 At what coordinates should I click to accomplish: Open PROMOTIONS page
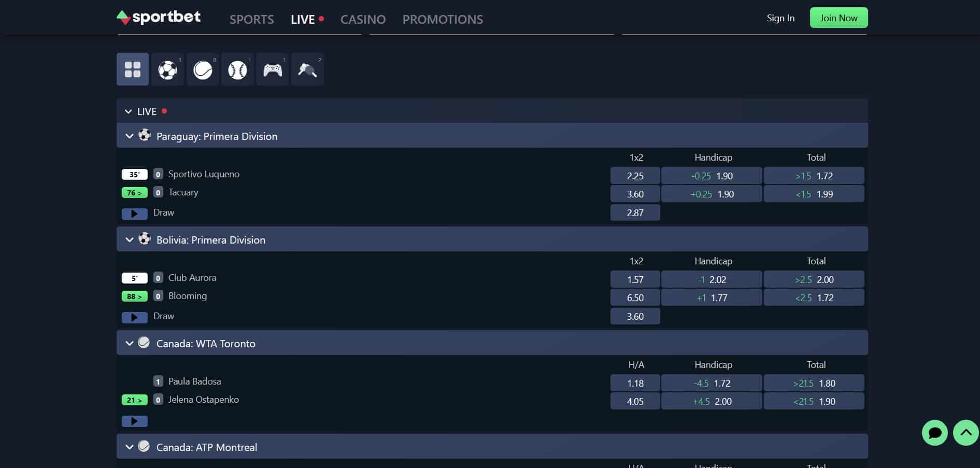click(x=443, y=20)
